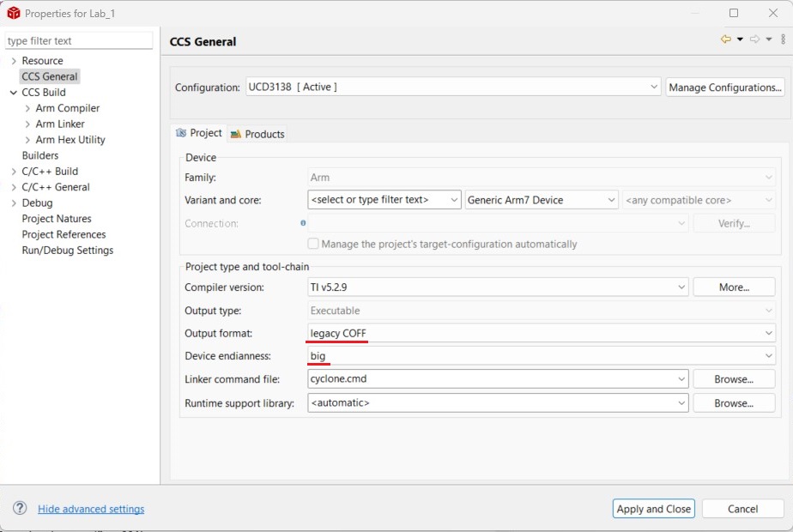Collapse the CCS Build tree node
793x532 pixels.
click(x=13, y=93)
